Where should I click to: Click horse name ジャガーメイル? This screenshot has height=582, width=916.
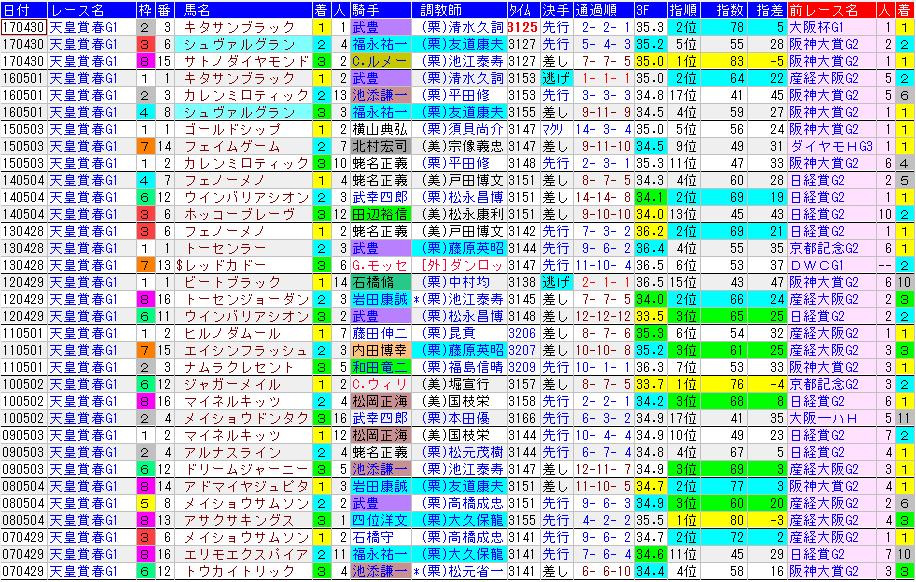(233, 384)
